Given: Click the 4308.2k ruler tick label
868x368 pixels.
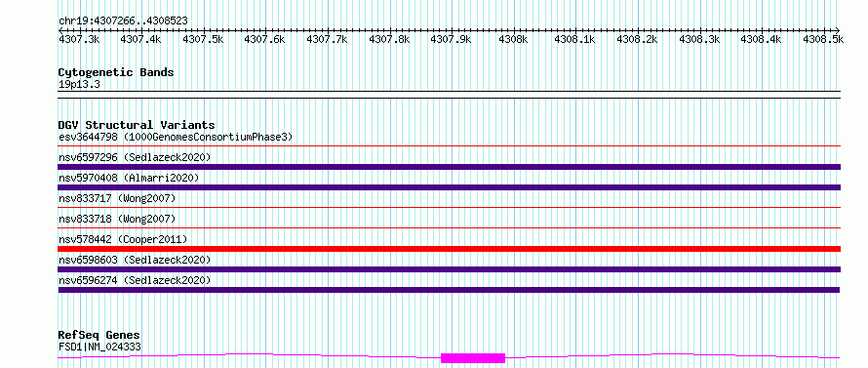Looking at the screenshot, I should pos(637,39).
